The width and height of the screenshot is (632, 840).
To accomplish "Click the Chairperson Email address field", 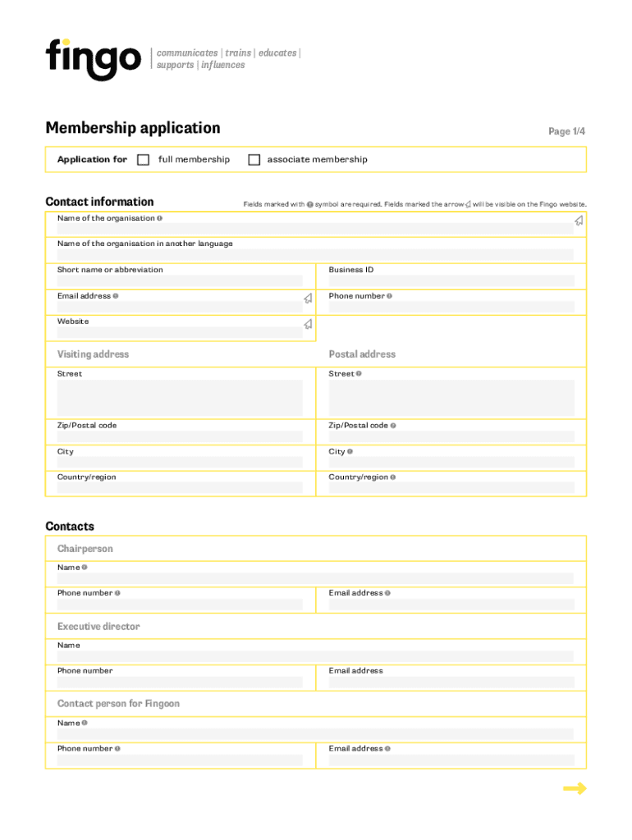I will coord(451,605).
